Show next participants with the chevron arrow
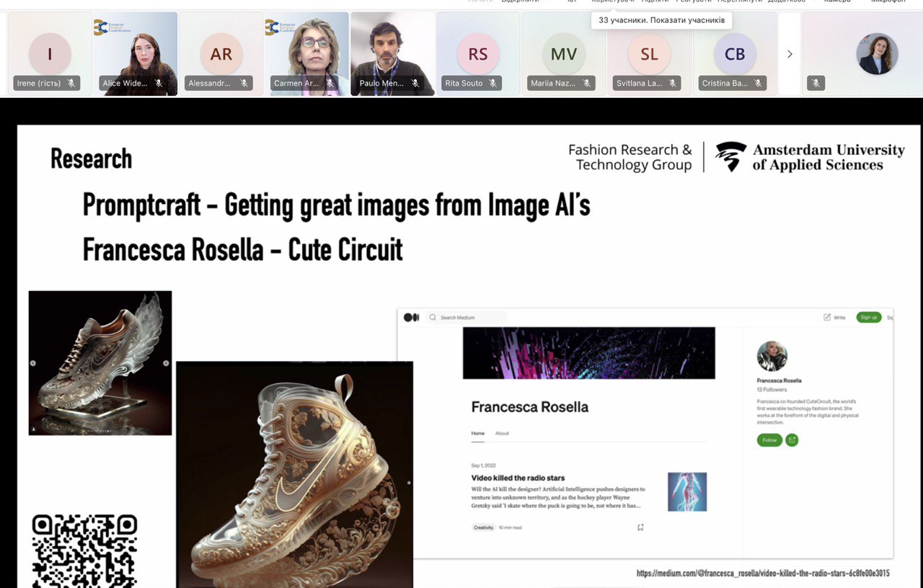Image resolution: width=923 pixels, height=588 pixels. click(x=790, y=54)
